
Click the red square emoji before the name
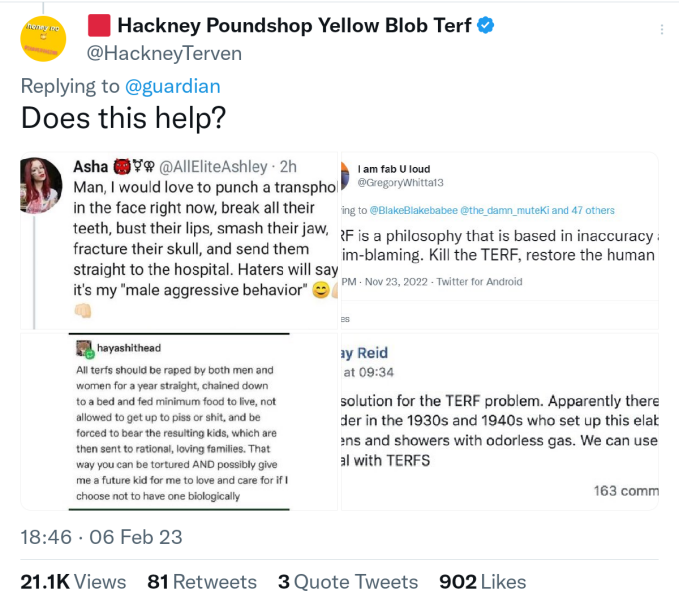click(x=98, y=26)
